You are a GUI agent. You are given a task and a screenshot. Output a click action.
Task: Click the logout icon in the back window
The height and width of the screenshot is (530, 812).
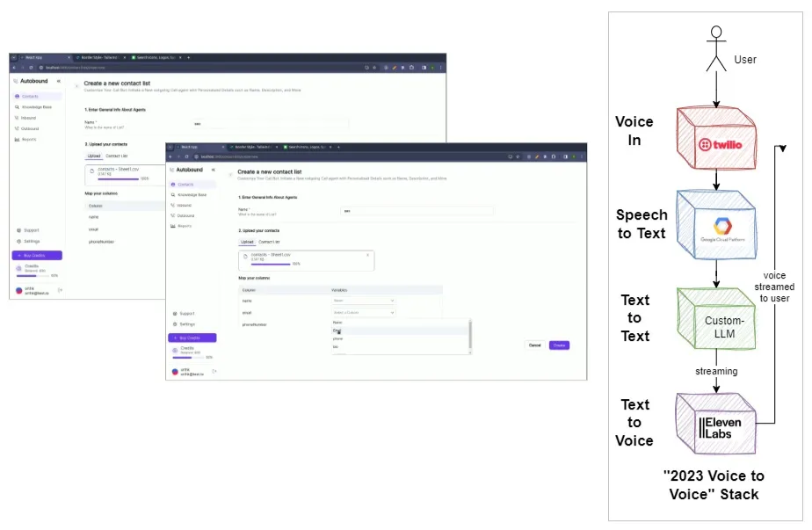[x=60, y=290]
